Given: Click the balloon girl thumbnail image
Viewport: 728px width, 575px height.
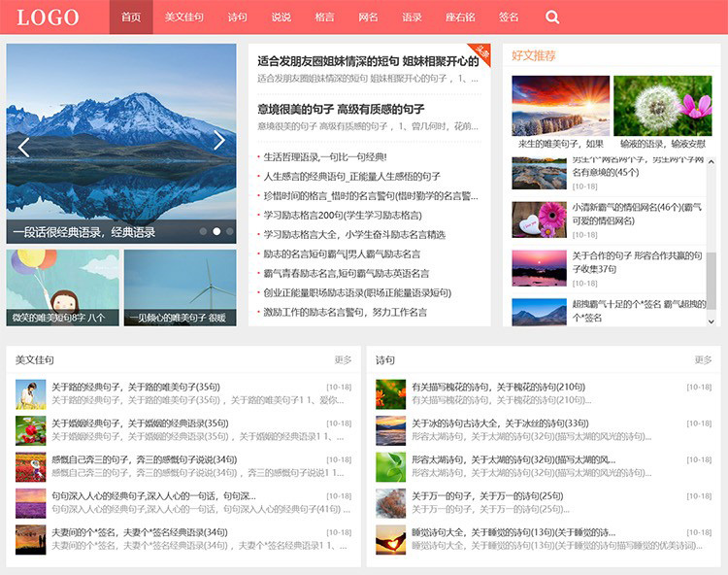Looking at the screenshot, I should point(62,287).
